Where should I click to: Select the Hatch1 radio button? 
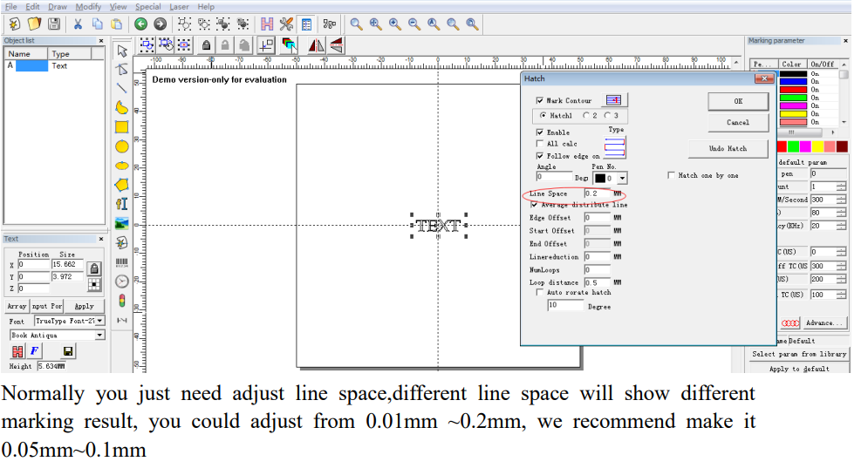(543, 116)
